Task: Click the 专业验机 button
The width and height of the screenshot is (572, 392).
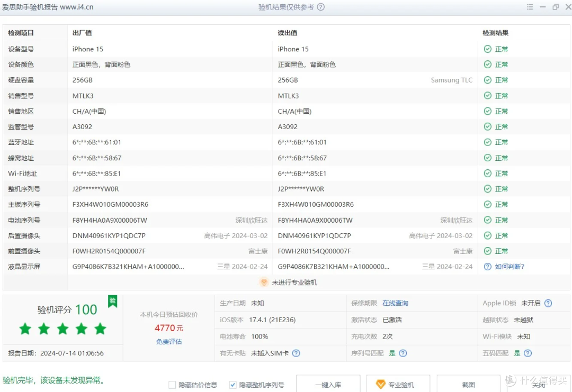Action: coord(398,385)
